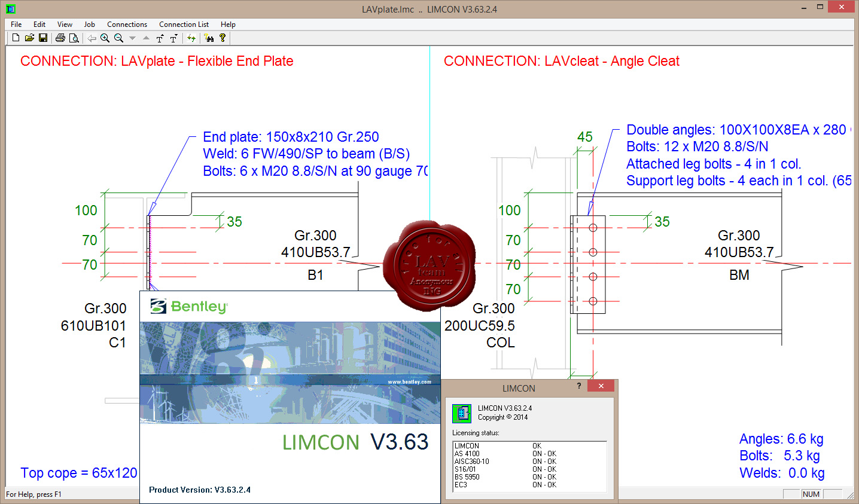
Task: Click the back arrow toolbar icon
Action: click(92, 38)
